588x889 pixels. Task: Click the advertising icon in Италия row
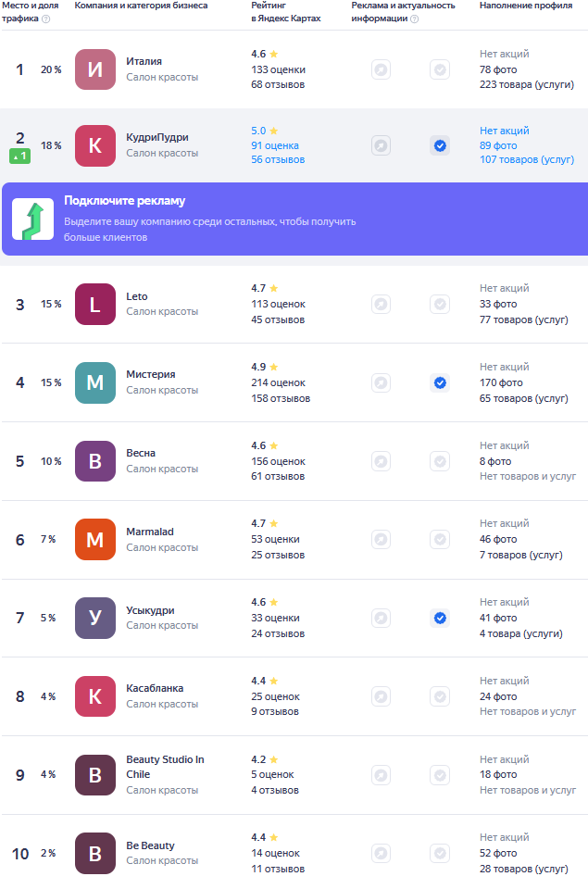point(381,69)
